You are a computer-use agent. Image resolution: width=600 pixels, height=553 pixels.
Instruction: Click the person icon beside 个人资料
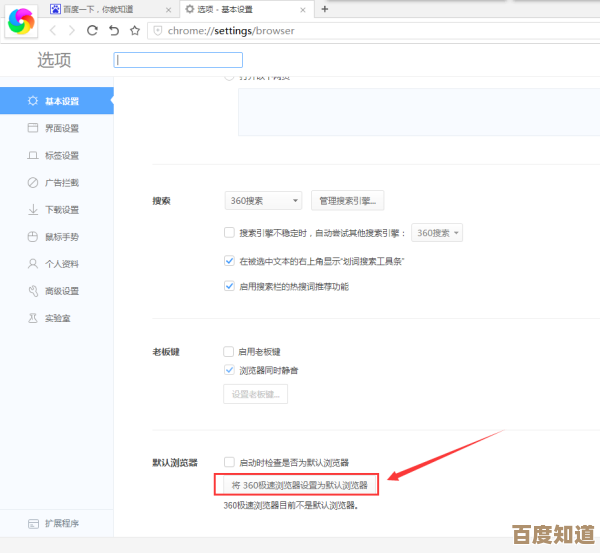[33, 264]
